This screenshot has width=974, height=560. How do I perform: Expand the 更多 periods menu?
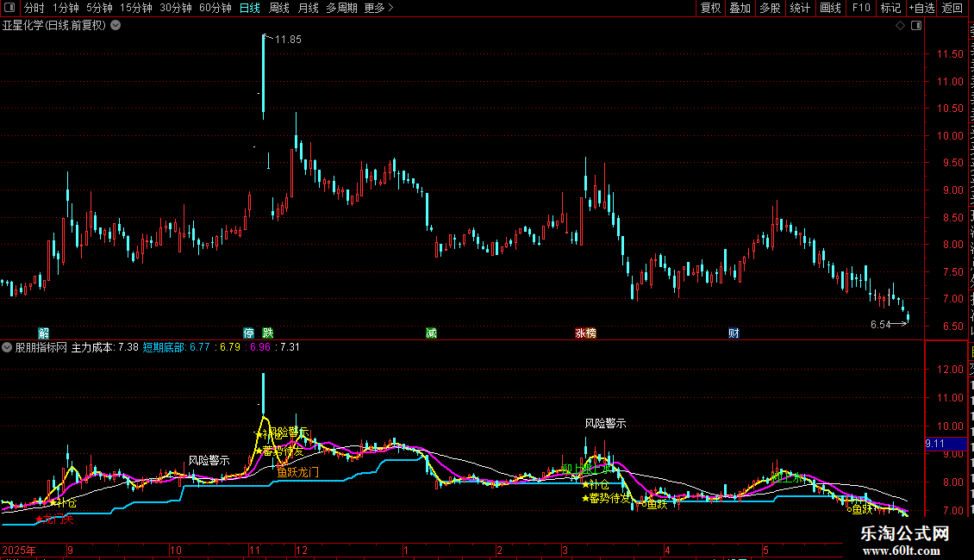(378, 8)
